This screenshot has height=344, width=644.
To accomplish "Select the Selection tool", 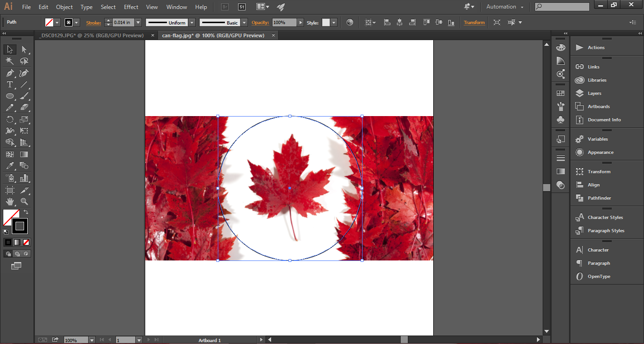I will (10, 49).
